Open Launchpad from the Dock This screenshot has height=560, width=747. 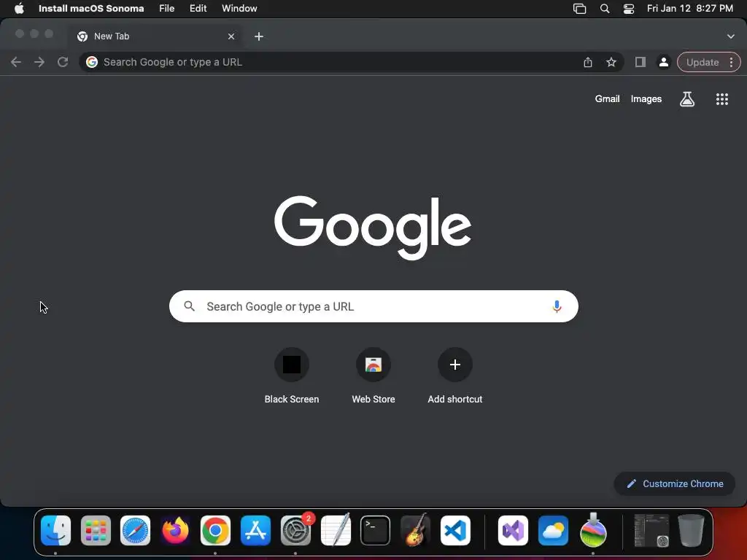[x=96, y=530]
